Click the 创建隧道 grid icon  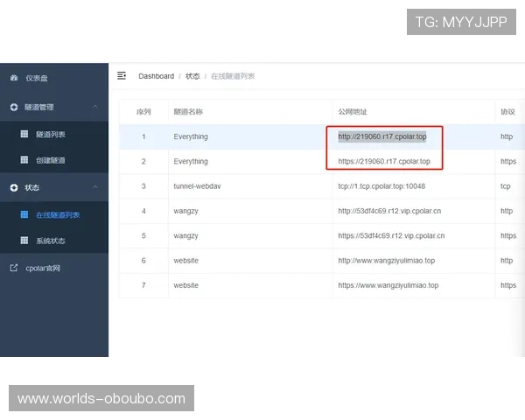pos(25,160)
